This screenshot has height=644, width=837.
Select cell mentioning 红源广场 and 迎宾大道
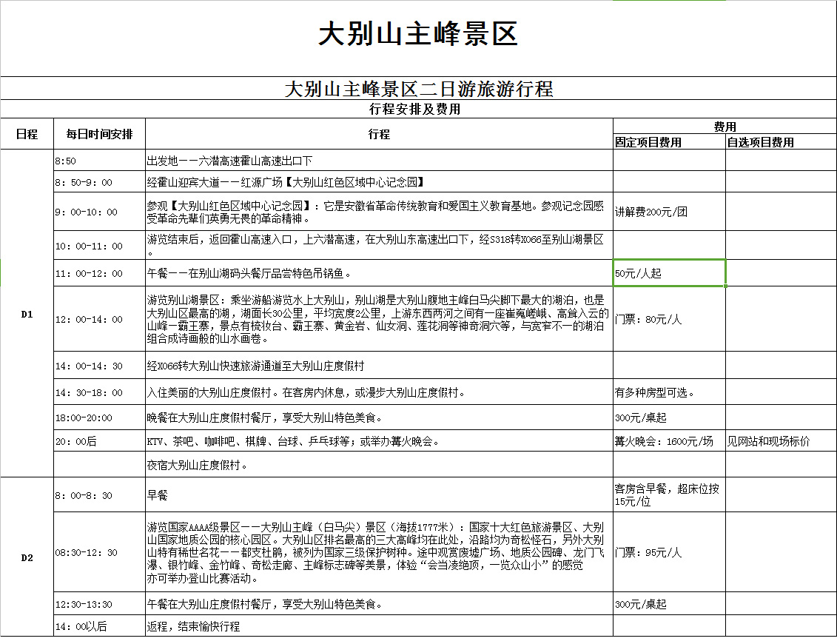379,182
